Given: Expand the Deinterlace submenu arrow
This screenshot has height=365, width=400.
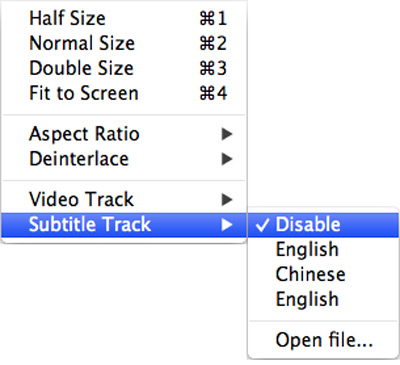Looking at the screenshot, I should 227,159.
